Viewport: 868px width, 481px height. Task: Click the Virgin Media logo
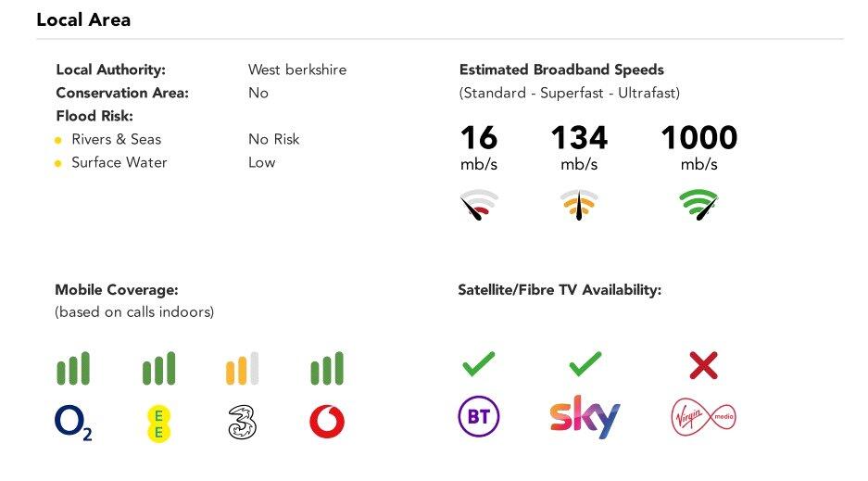[703, 418]
